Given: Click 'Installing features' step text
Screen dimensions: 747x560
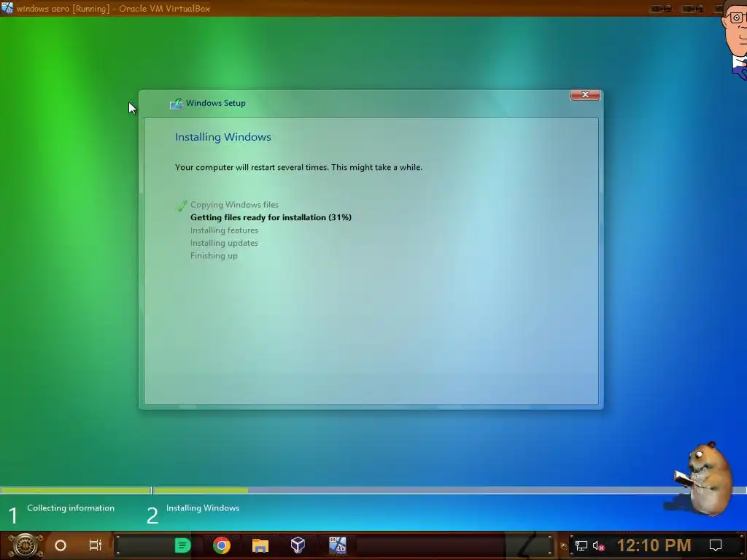Looking at the screenshot, I should [224, 230].
